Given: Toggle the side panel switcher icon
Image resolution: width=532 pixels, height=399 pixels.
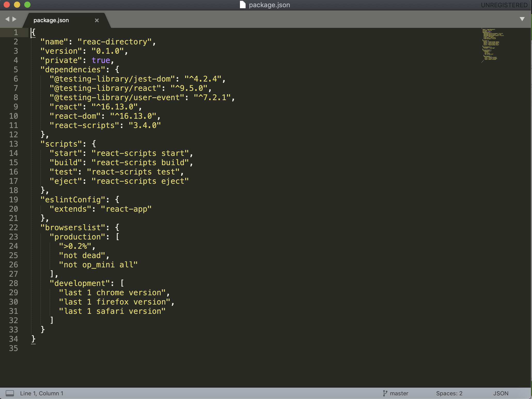Looking at the screenshot, I should pos(10,393).
